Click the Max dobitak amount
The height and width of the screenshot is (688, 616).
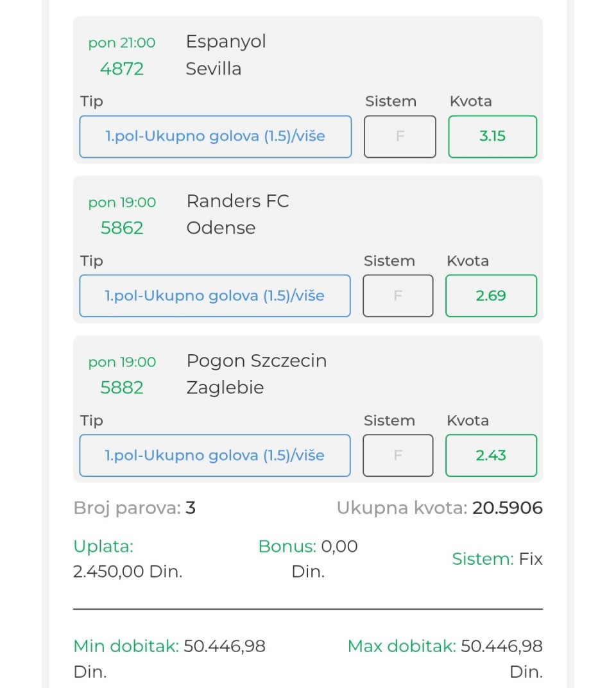coord(502,646)
